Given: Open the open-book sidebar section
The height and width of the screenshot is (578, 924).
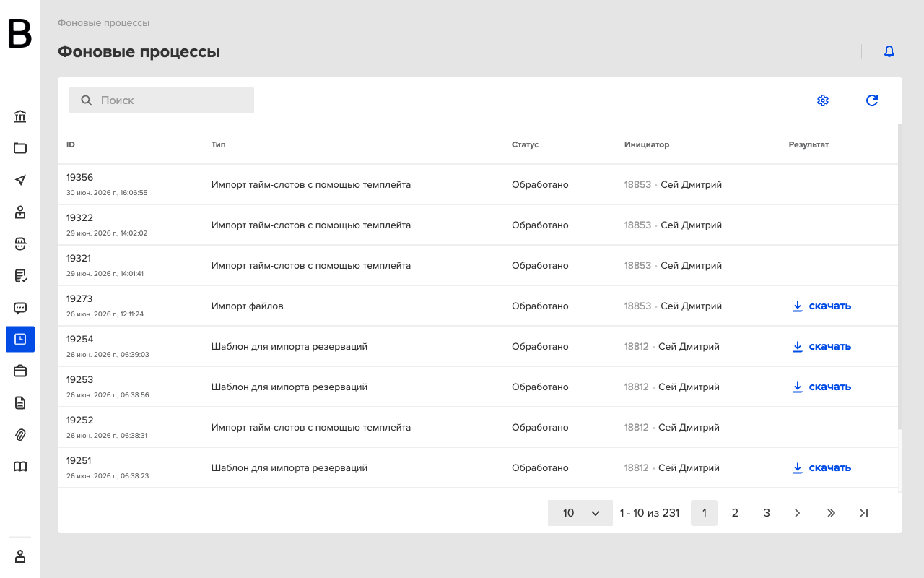Looking at the screenshot, I should [20, 467].
